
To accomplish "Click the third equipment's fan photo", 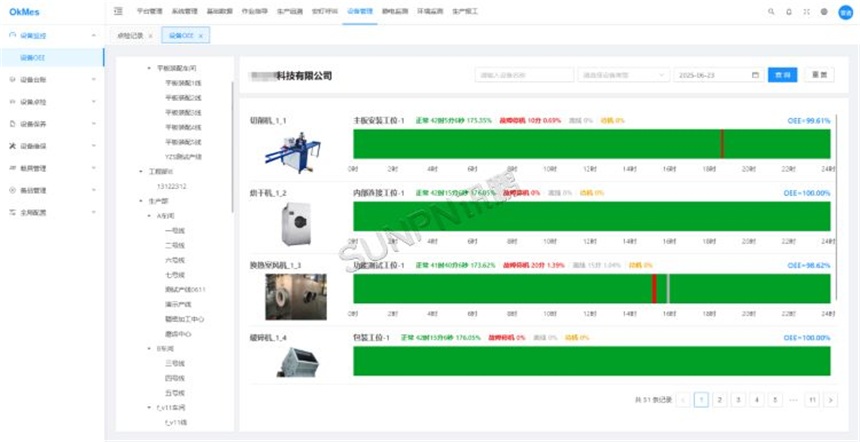I will pyautogui.click(x=296, y=297).
